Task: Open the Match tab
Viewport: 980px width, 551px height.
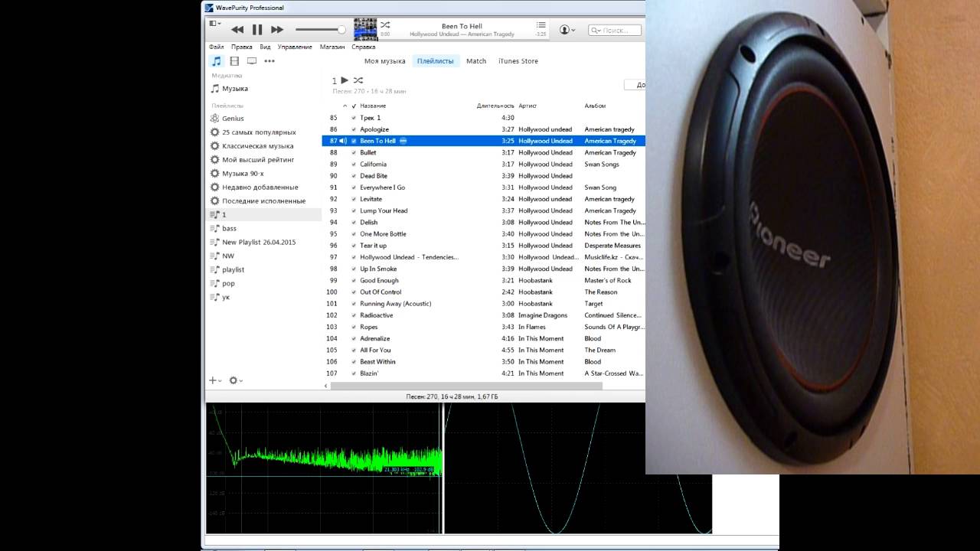Action: (476, 61)
